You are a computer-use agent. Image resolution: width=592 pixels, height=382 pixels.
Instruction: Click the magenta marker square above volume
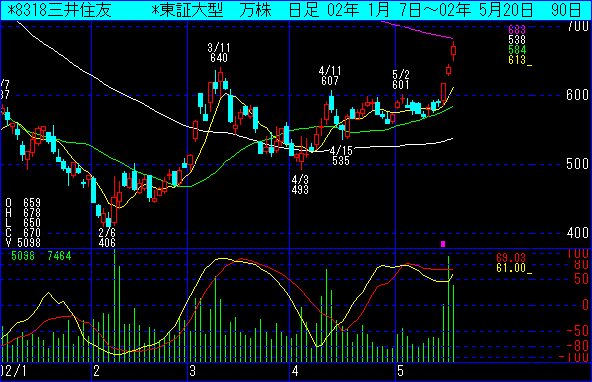443,244
